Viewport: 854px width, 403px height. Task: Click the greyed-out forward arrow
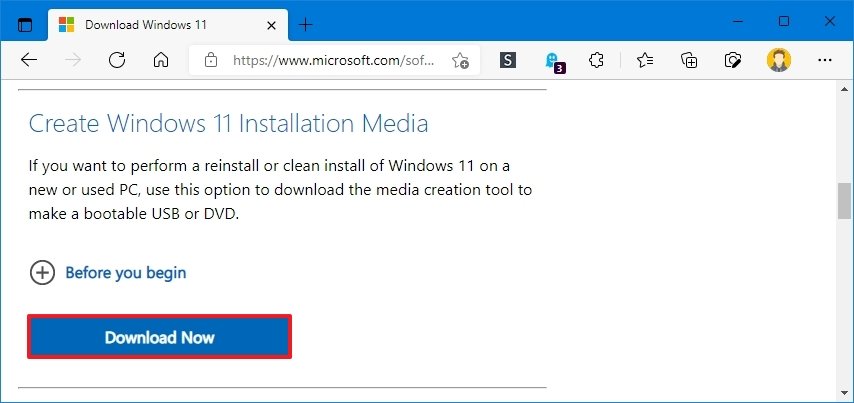point(72,60)
